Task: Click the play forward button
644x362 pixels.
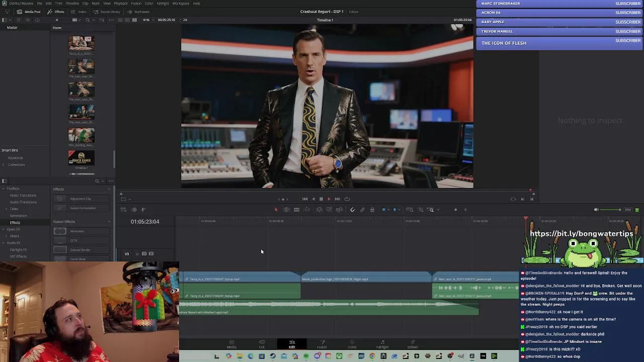Action: coord(329,199)
